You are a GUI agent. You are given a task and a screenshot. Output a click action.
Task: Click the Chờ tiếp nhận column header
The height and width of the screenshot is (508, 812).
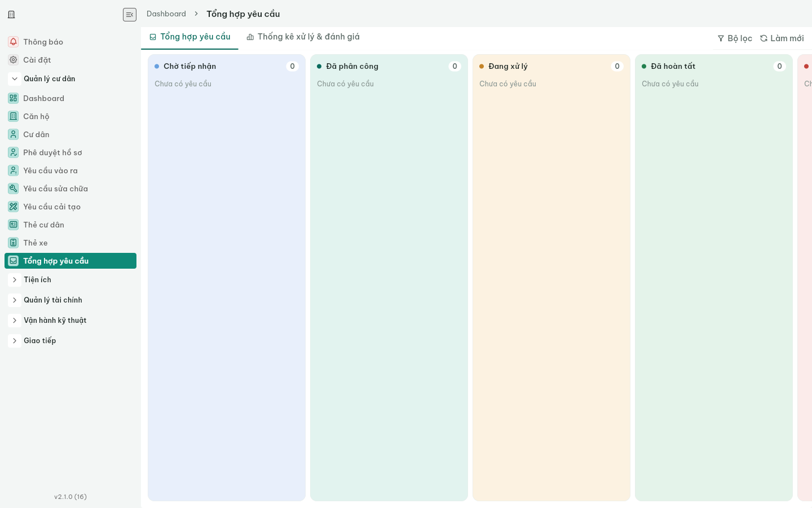pyautogui.click(x=189, y=66)
